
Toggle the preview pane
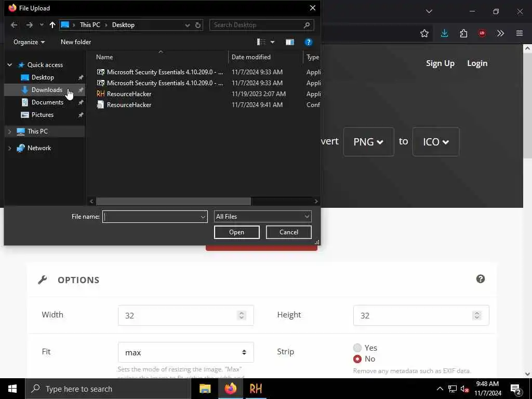(290, 42)
